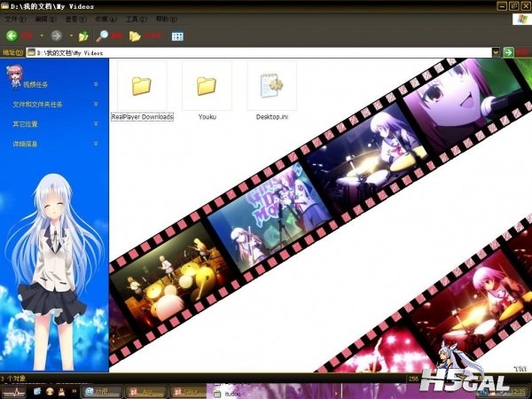Switch to taskbar button with blue round icon

101,392
